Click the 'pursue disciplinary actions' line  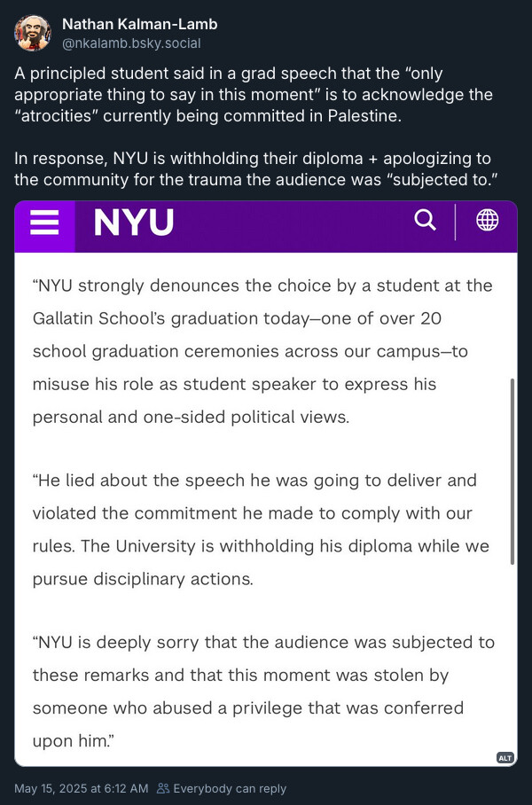point(143,579)
